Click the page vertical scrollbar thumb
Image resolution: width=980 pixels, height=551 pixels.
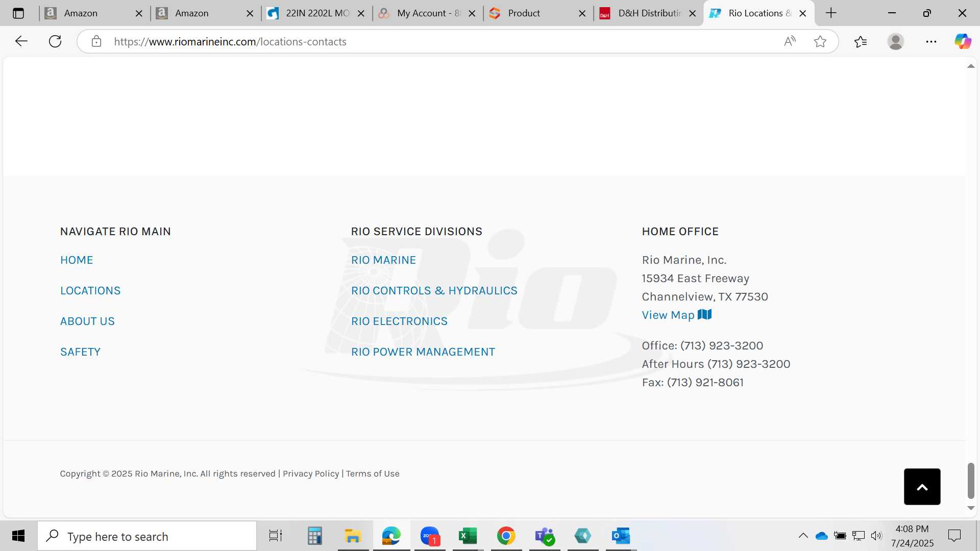tap(971, 481)
